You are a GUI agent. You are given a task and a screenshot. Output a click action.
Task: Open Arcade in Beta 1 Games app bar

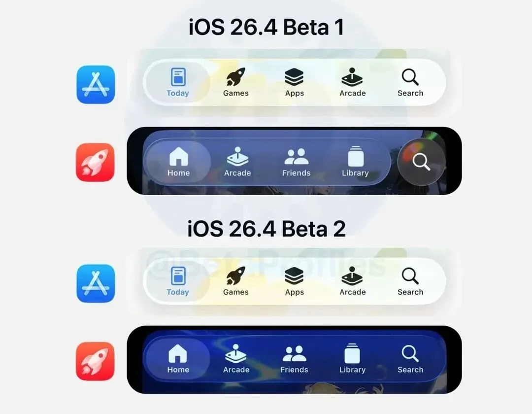237,162
